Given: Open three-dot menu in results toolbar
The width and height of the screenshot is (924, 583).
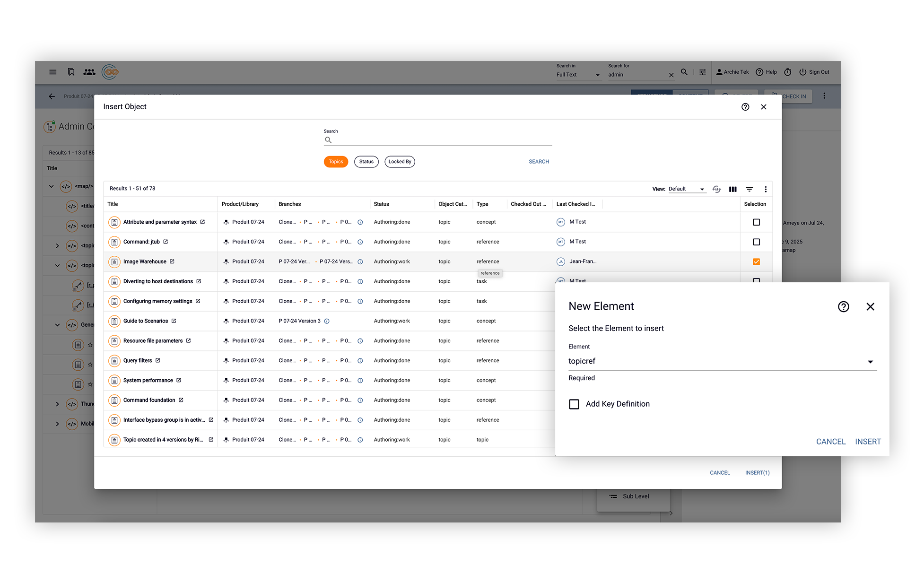Looking at the screenshot, I should click(766, 189).
